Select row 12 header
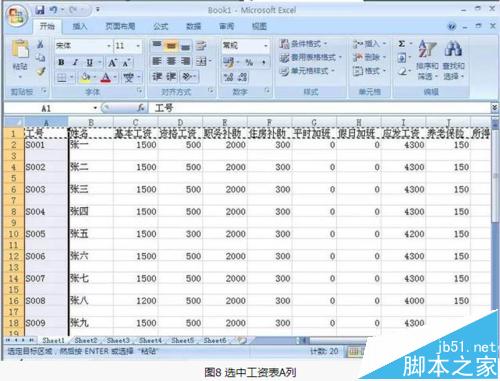Viewport: 500px width, 381px height. click(14, 256)
